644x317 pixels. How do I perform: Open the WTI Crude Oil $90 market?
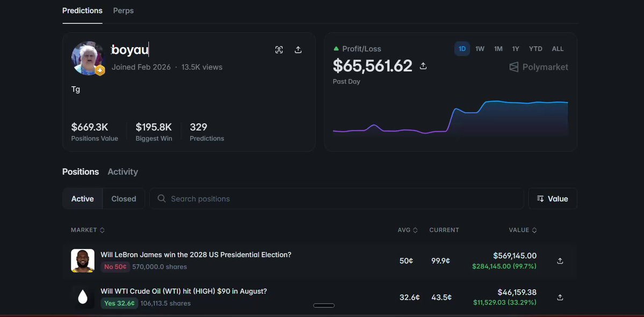coord(184,291)
